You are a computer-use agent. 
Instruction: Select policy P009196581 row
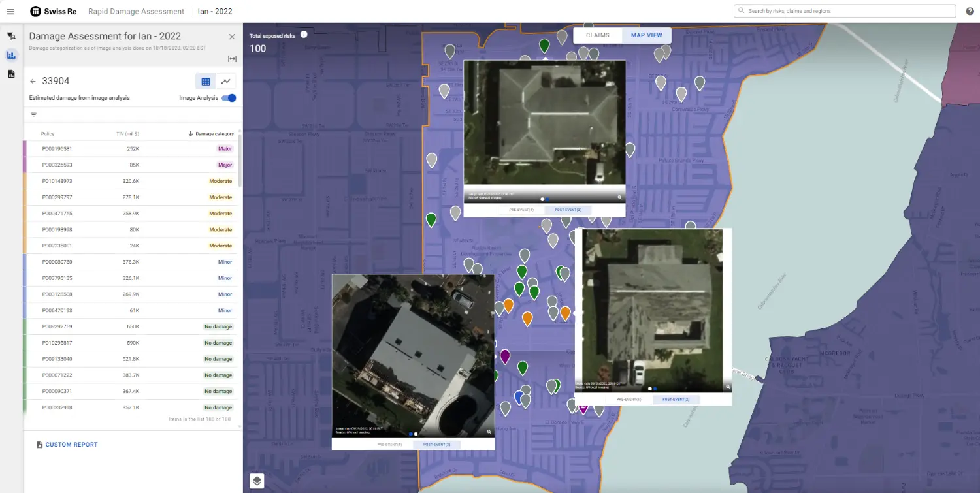pyautogui.click(x=131, y=149)
